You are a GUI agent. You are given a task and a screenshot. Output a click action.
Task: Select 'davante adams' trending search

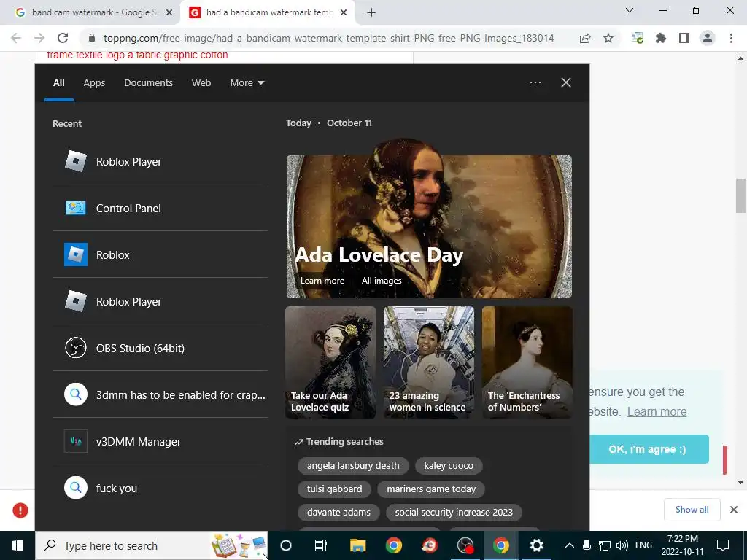(x=338, y=513)
